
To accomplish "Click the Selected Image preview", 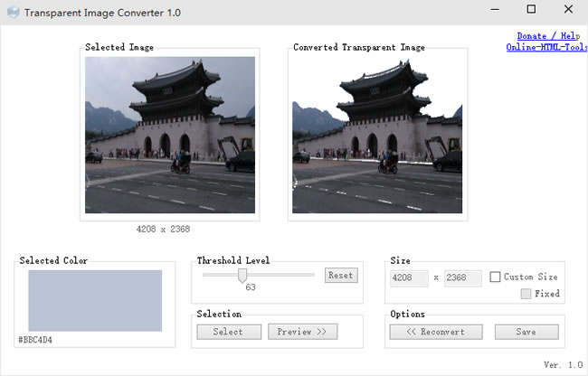I will pyautogui.click(x=170, y=135).
